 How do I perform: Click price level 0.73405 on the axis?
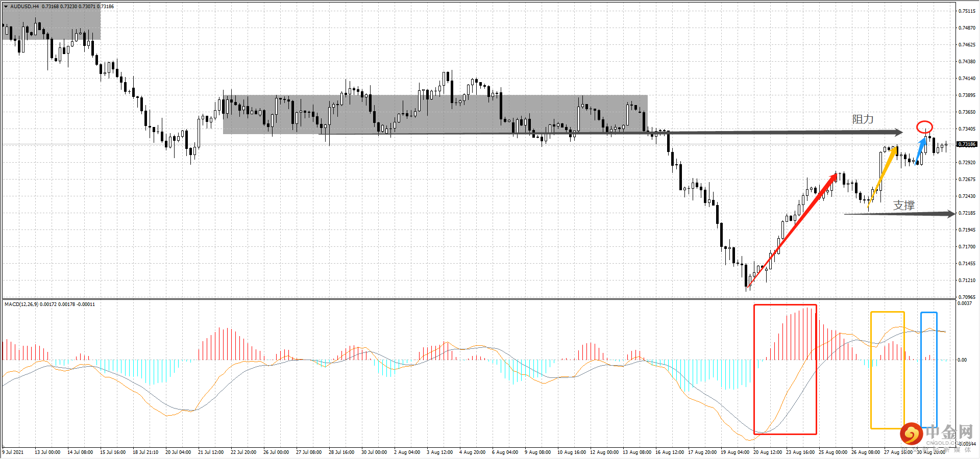(967, 129)
